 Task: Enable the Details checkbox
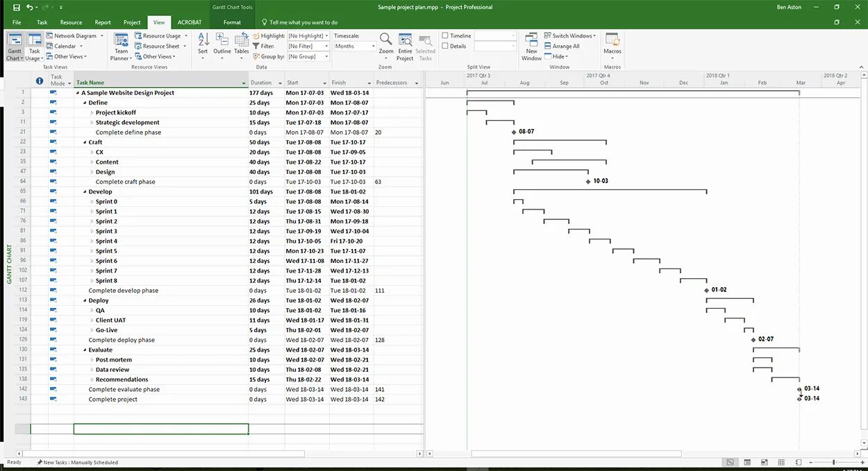click(x=445, y=46)
